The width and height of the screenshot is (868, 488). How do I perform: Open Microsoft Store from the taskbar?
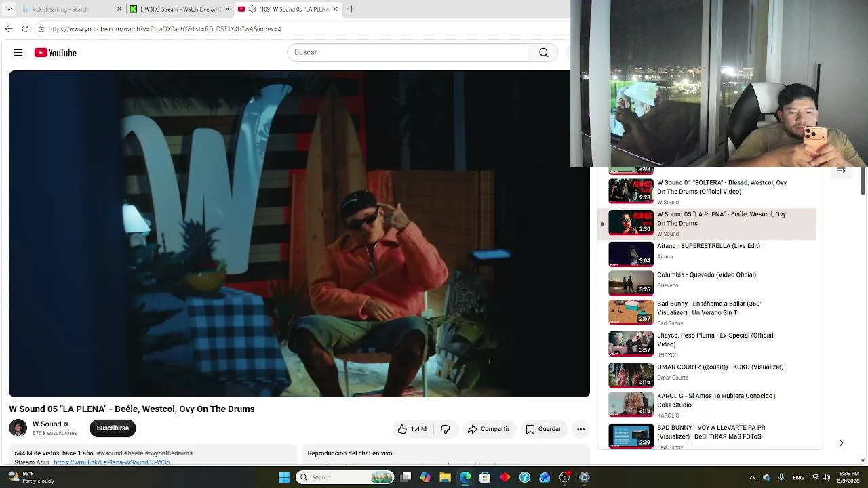(x=485, y=477)
